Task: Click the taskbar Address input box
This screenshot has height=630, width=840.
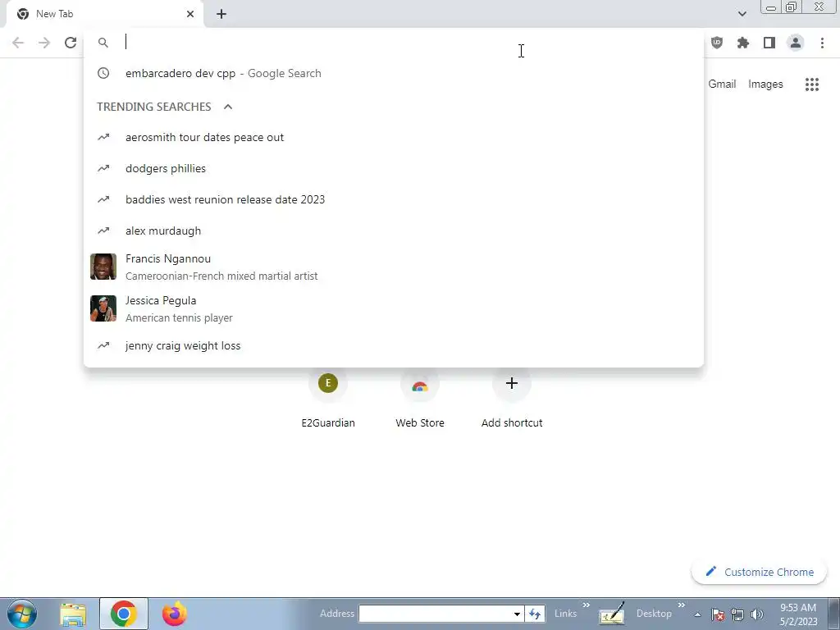Action: click(435, 614)
